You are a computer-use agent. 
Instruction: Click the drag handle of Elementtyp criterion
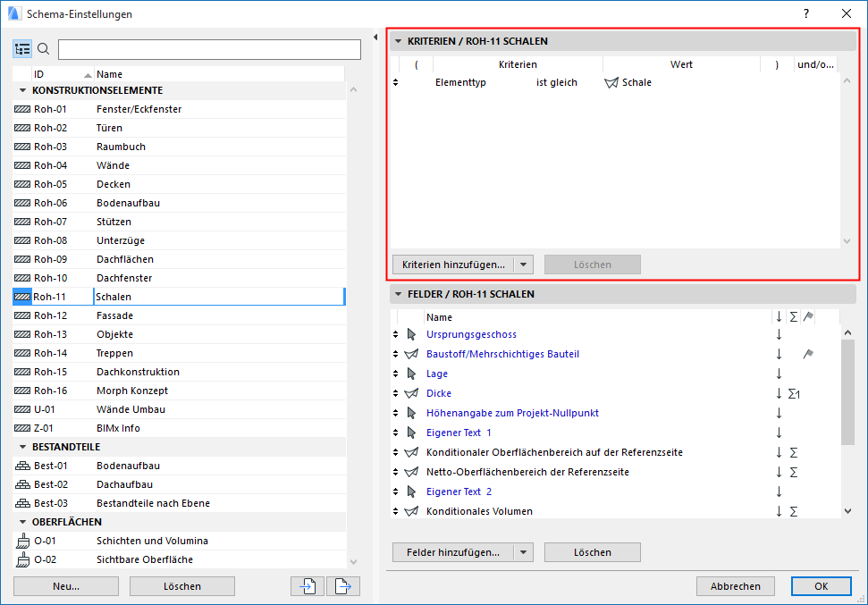[395, 82]
